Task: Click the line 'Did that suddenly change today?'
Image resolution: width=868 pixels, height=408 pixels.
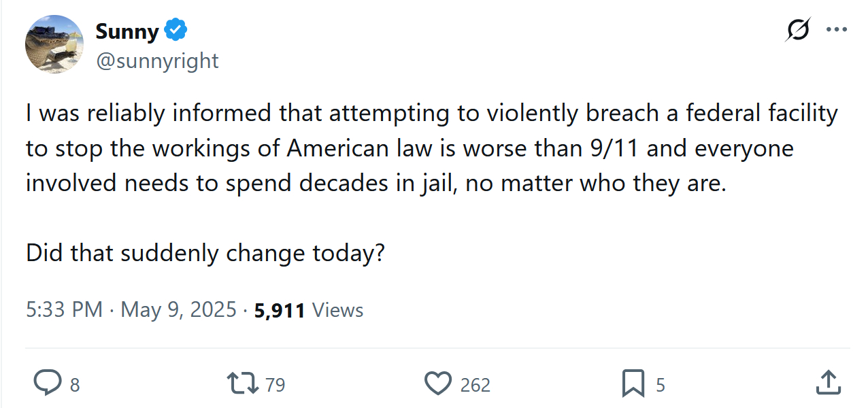Action: (x=205, y=253)
